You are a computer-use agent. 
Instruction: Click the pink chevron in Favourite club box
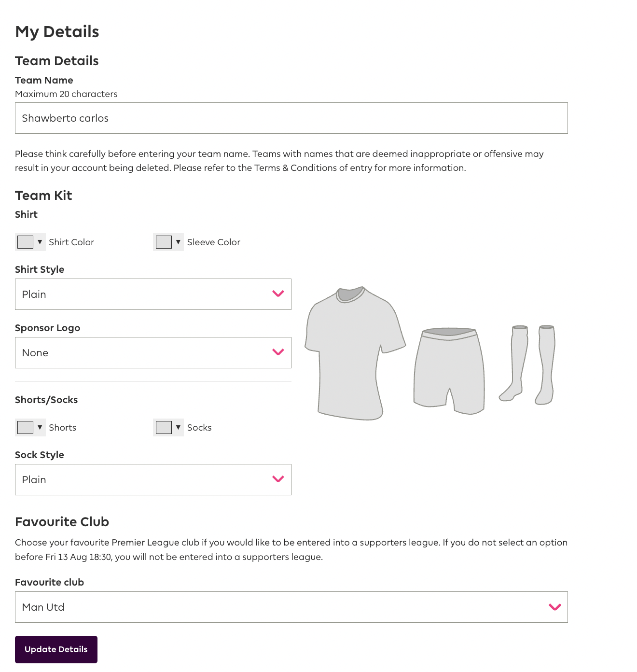(x=555, y=607)
